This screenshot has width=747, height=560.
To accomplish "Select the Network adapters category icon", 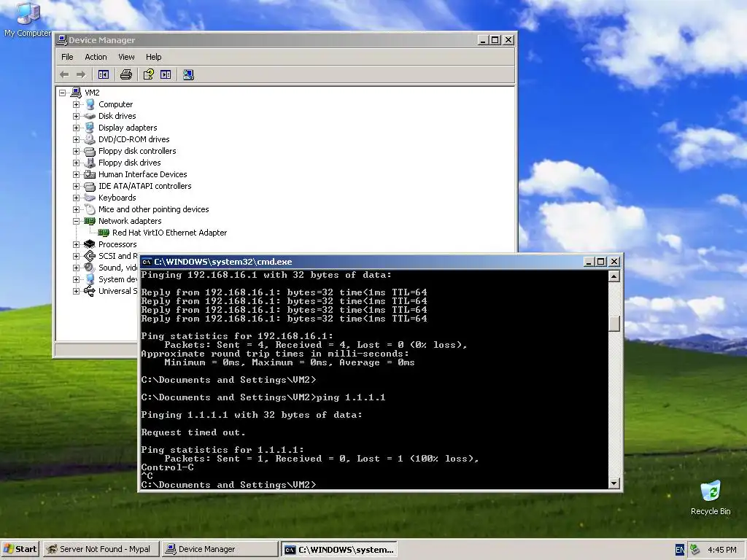I will click(90, 221).
